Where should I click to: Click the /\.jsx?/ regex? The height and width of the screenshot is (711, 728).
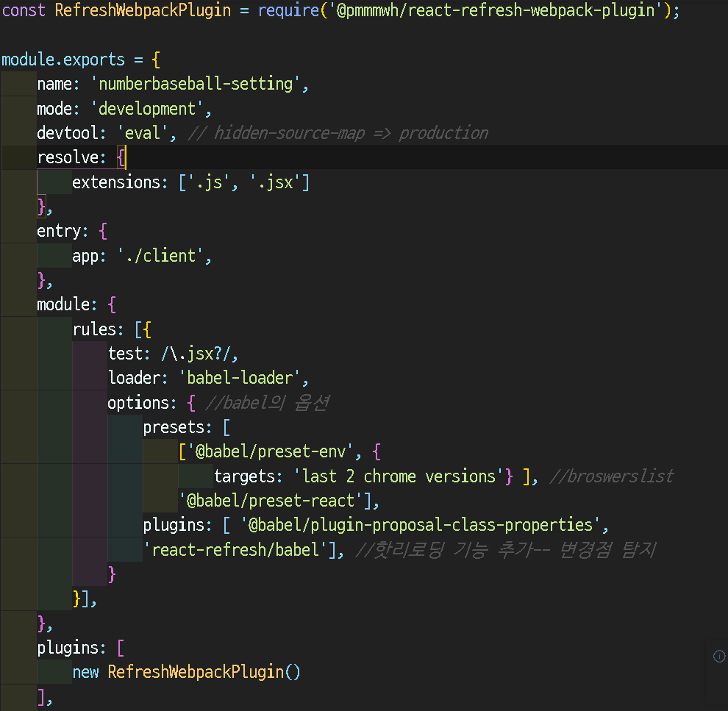click(196, 354)
